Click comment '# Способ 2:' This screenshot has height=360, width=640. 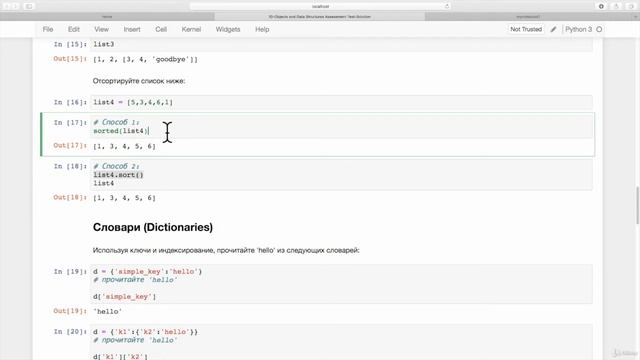tap(116, 166)
